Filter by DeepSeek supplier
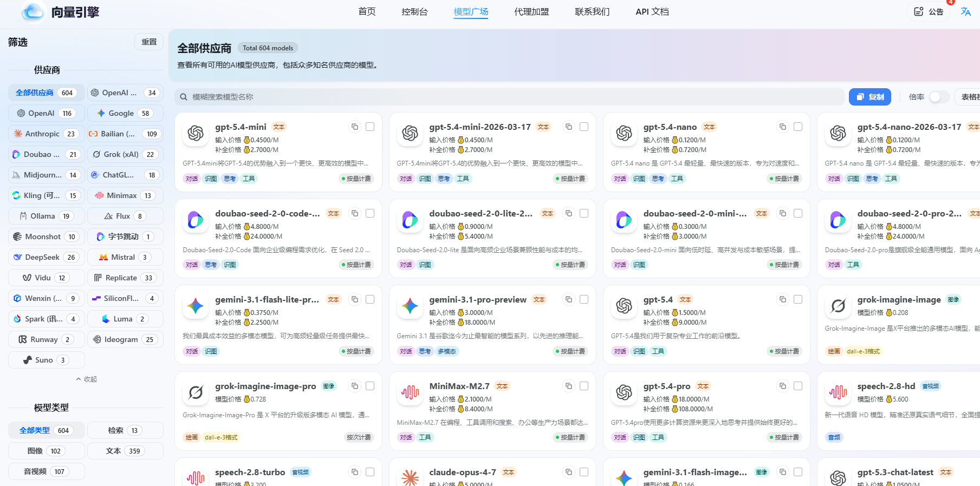 (47, 257)
